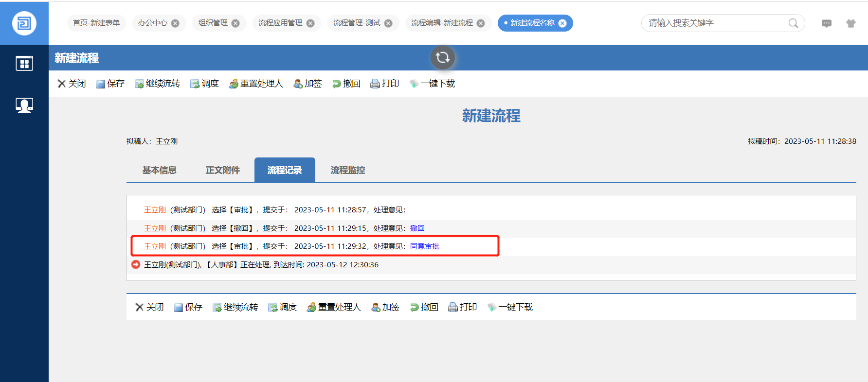The width and height of the screenshot is (868, 382).
Task: Click the 人事部 正在处理 status row
Action: click(x=491, y=265)
